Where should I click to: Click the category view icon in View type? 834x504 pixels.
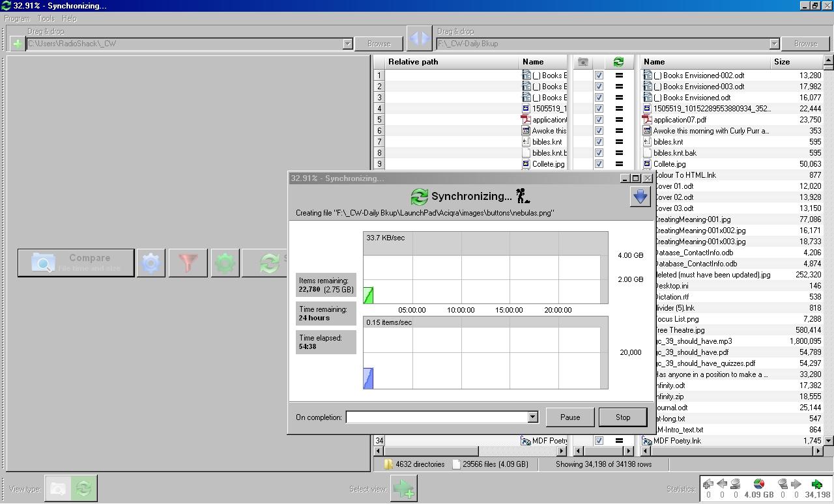point(58,488)
